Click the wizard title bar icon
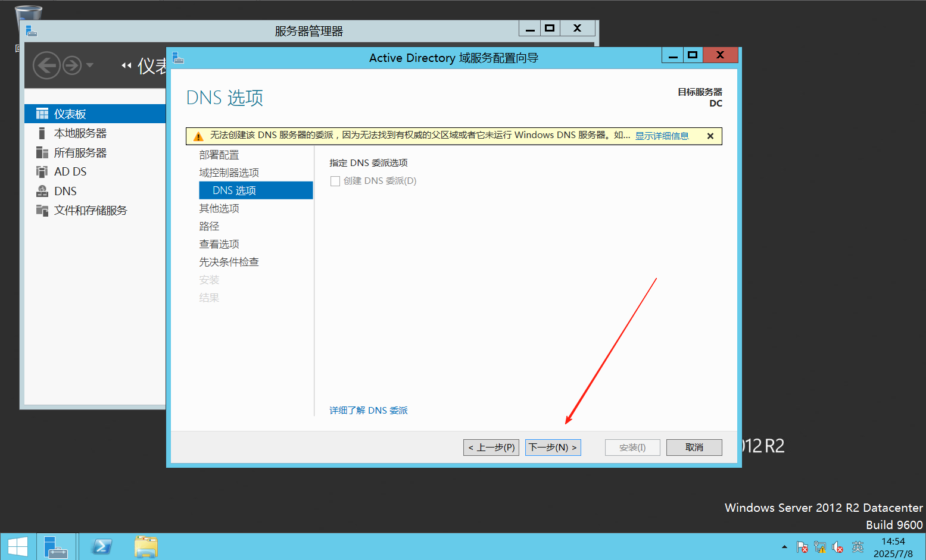926x560 pixels. [178, 58]
